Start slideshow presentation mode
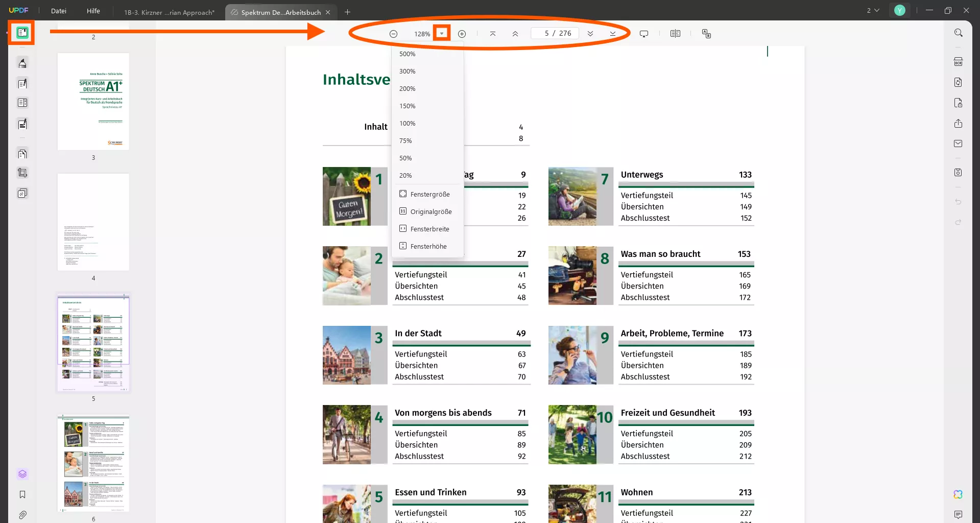Screen dimensions: 980x523 pyautogui.click(x=644, y=34)
